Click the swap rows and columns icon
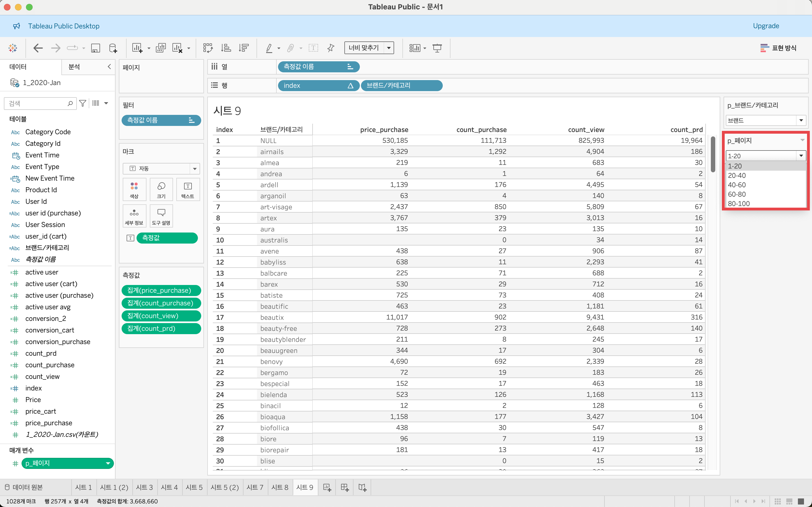Image resolution: width=812 pixels, height=507 pixels. click(208, 48)
